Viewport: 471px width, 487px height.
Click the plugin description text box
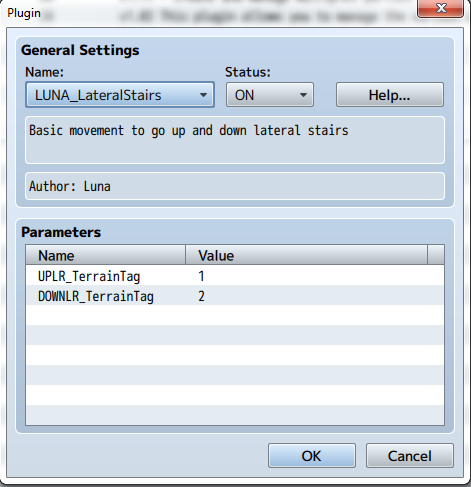click(x=235, y=140)
